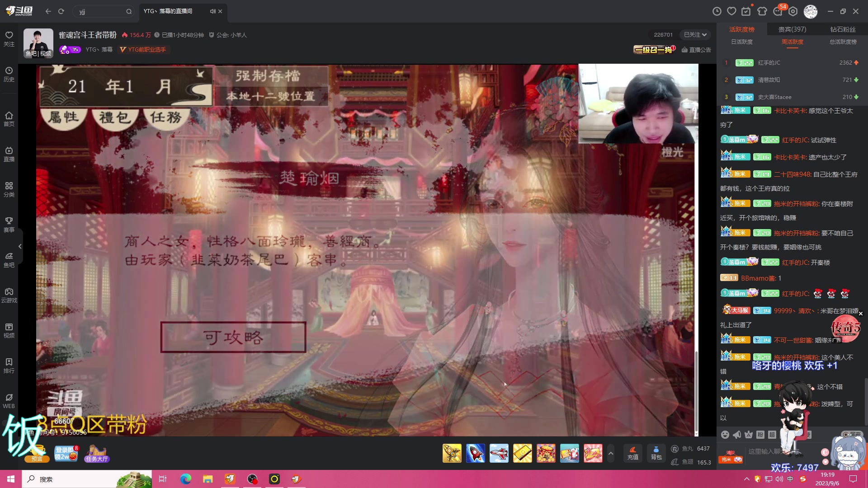Mute the stream tab audio
The width and height of the screenshot is (868, 488).
212,11
